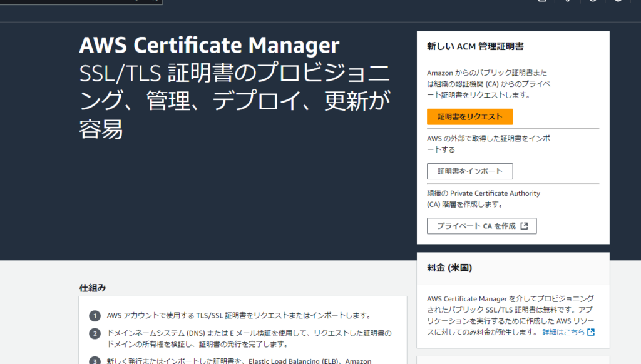The image size is (641, 364).
Task: Click the pricing paragraph about パブリック SSL/TLS 証明書は無料
Action: coord(511,315)
